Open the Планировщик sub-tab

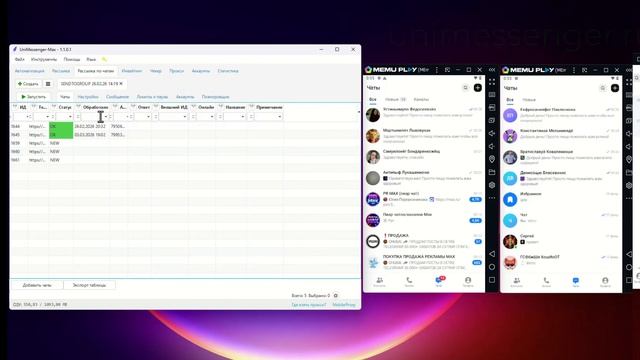215,97
